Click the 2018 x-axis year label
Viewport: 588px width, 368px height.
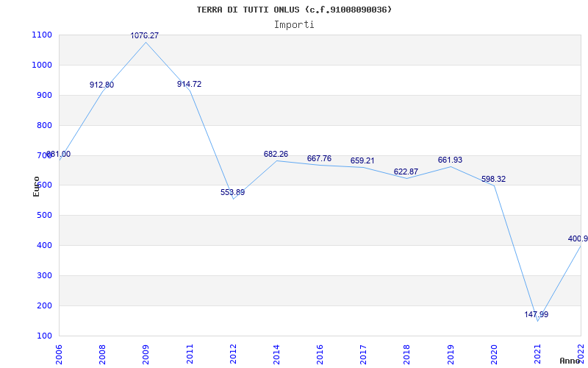[406, 354]
